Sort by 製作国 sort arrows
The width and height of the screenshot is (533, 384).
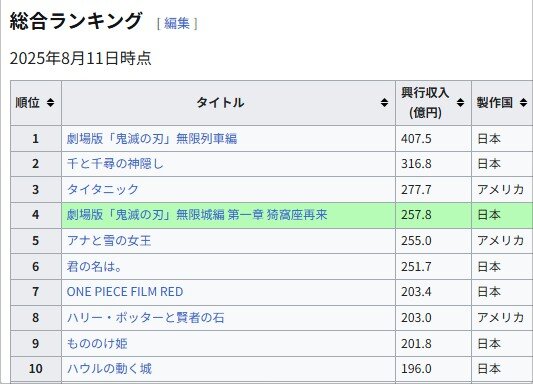(523, 103)
